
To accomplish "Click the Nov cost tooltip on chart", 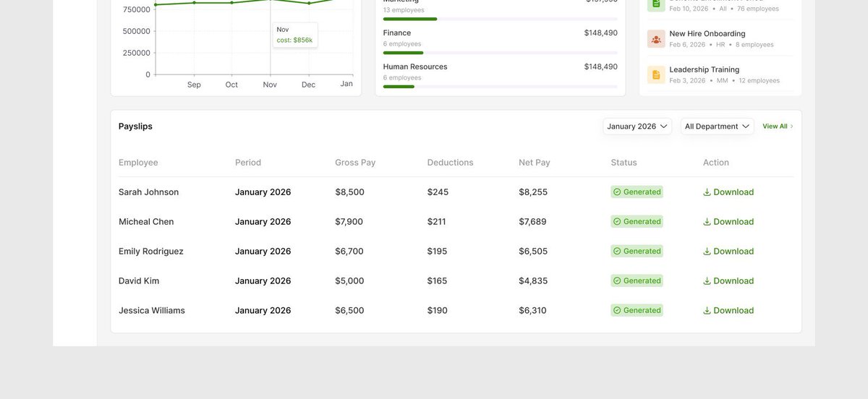I will [x=295, y=35].
